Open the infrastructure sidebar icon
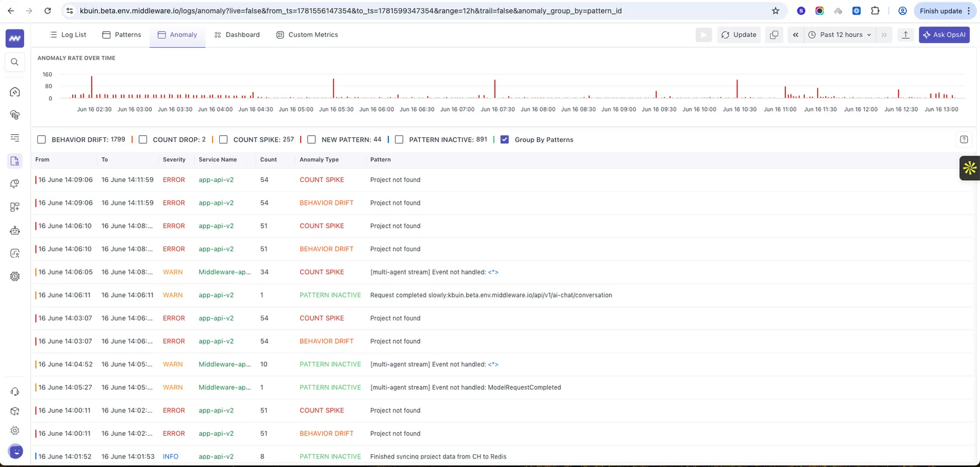Image resolution: width=980 pixels, height=467 pixels. [15, 115]
